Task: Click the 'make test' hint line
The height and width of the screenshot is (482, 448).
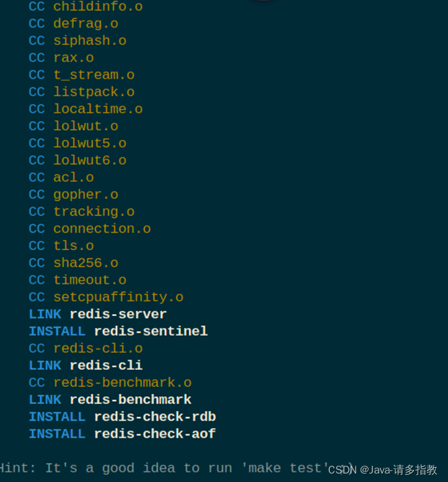Action: click(163, 468)
